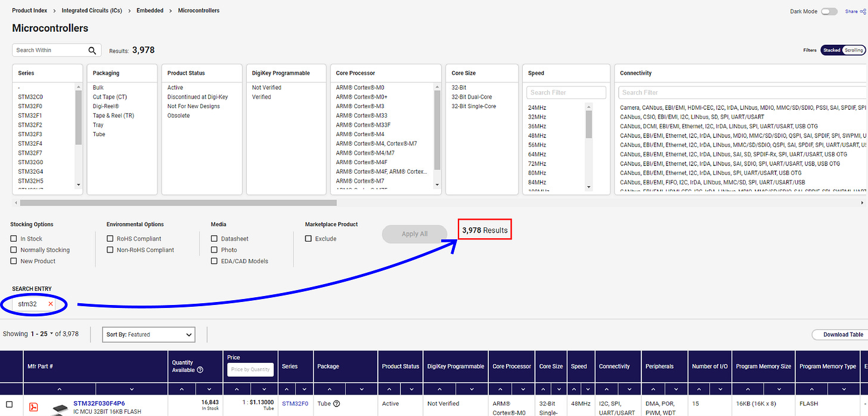Click the Apply All button

(x=414, y=234)
